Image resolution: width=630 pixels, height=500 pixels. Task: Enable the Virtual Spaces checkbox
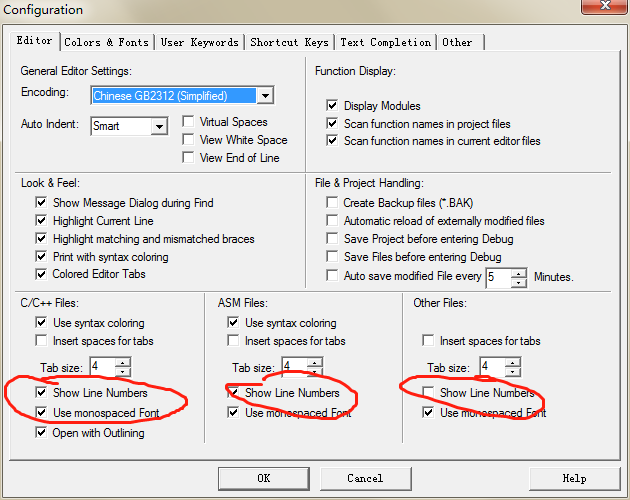(189, 122)
